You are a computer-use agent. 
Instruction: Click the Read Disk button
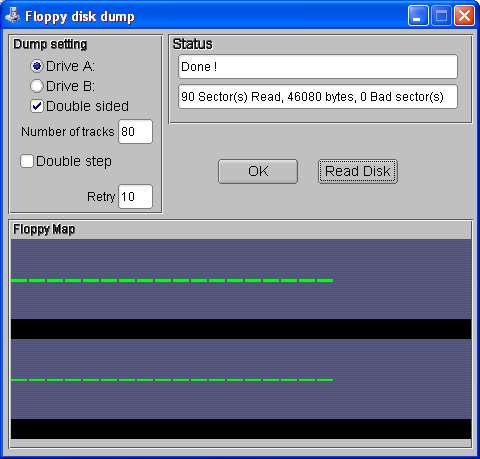tap(358, 171)
